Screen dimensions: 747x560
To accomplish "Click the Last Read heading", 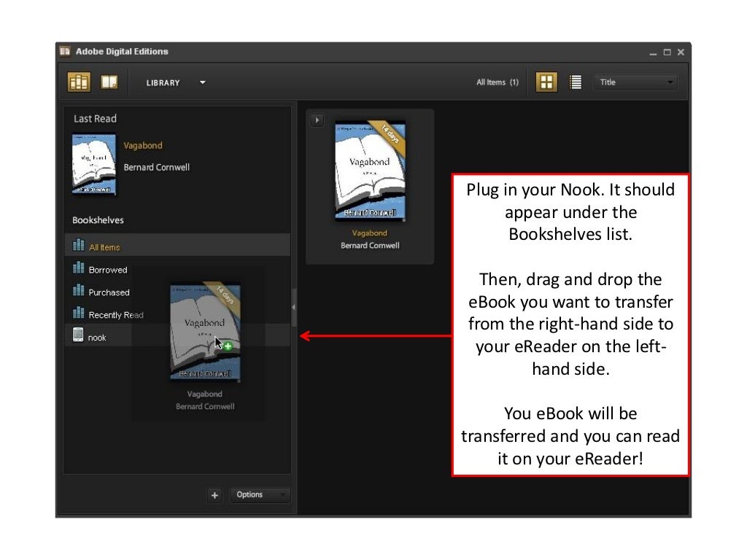I will pos(95,119).
